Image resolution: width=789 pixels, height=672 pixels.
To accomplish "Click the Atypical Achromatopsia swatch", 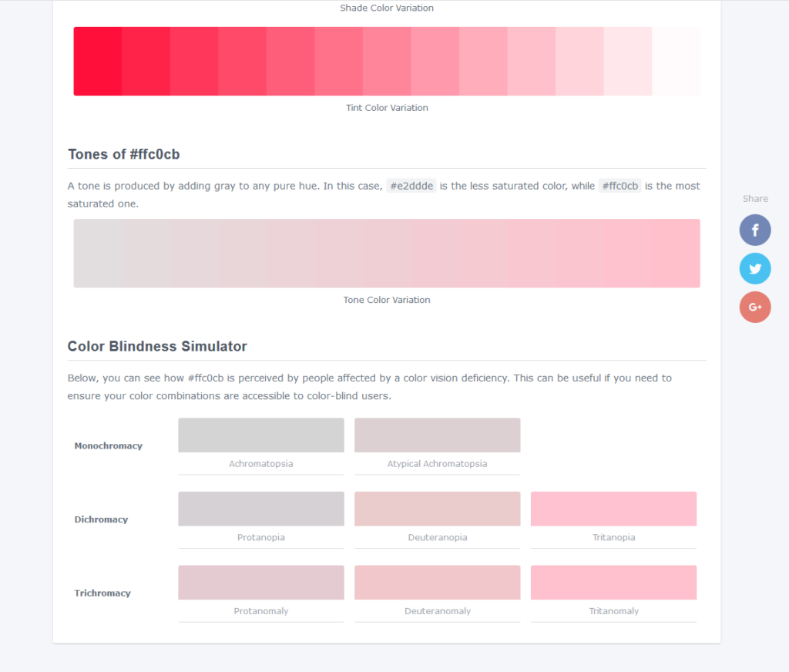I will (437, 435).
